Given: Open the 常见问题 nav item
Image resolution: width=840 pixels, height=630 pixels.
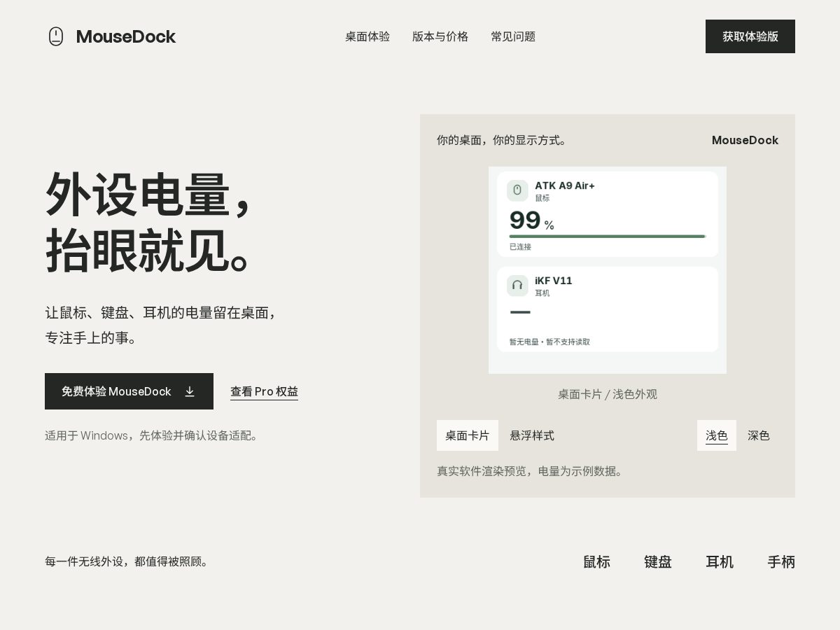Looking at the screenshot, I should click(513, 36).
